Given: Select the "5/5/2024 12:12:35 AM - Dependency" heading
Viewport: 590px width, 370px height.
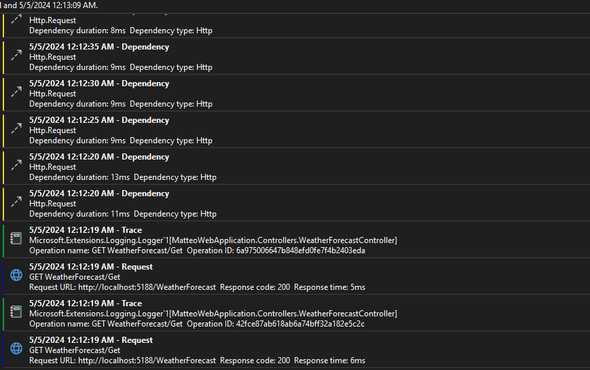Looking at the screenshot, I should (99, 47).
